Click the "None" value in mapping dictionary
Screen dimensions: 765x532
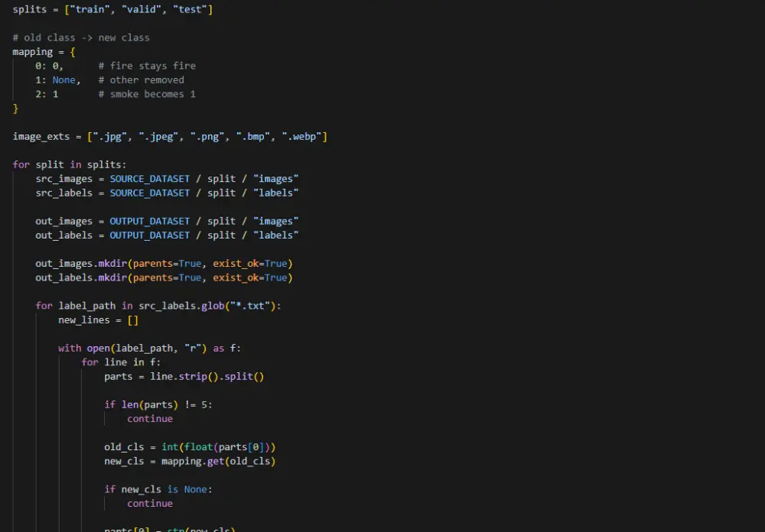point(64,80)
